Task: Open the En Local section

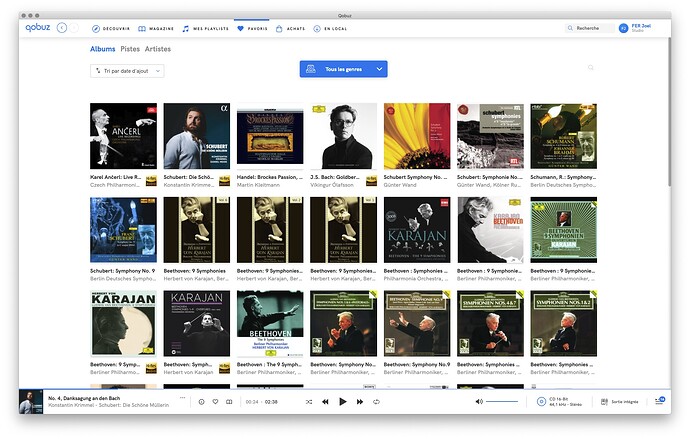Action: click(330, 29)
